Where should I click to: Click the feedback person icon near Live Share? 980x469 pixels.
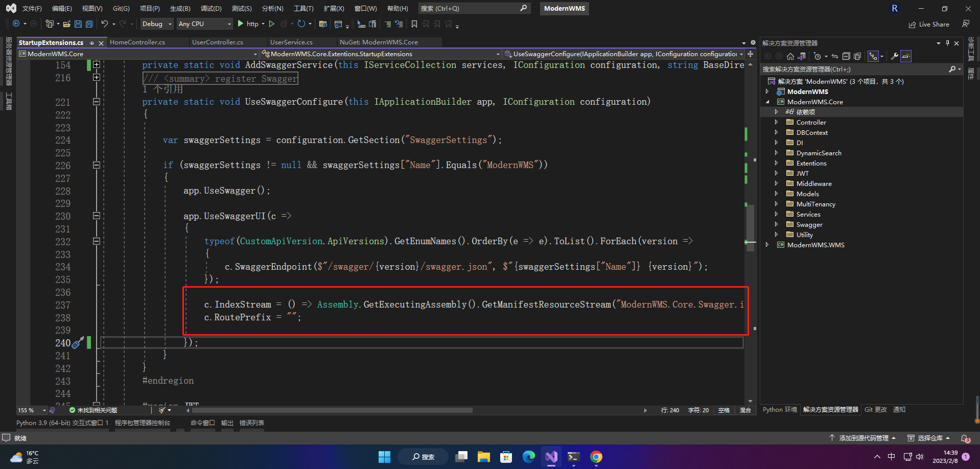point(966,24)
